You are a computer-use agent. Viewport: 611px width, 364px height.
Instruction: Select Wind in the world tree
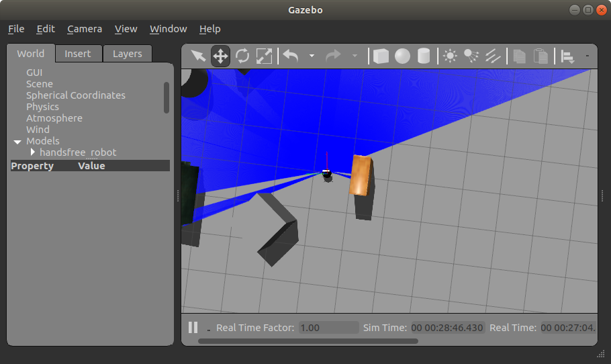point(38,130)
